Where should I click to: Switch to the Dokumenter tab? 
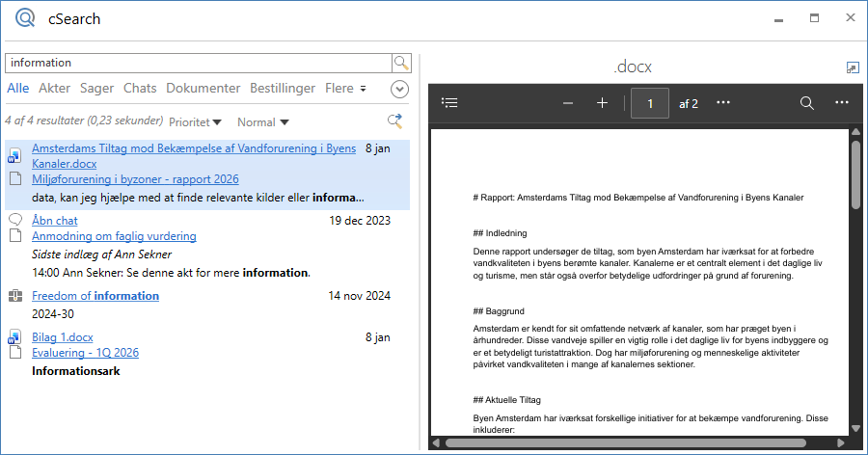[203, 88]
